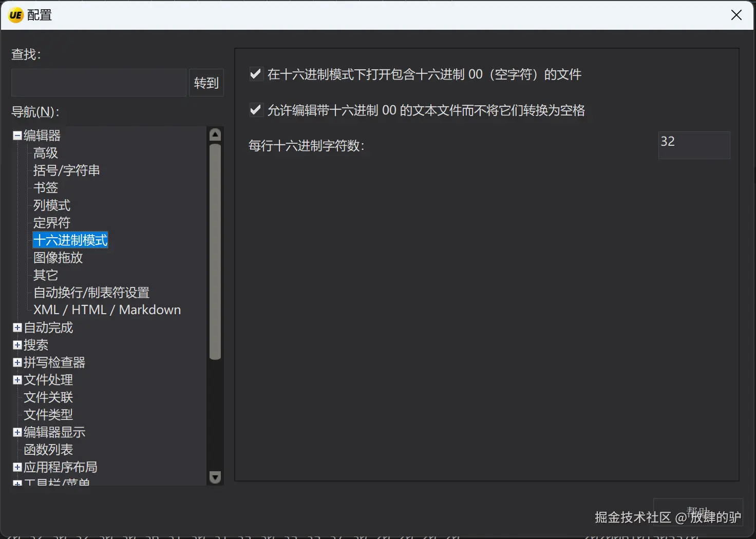The width and height of the screenshot is (756, 539).
Task: Expand the 编辑器显示 tree node
Action: pyautogui.click(x=17, y=432)
